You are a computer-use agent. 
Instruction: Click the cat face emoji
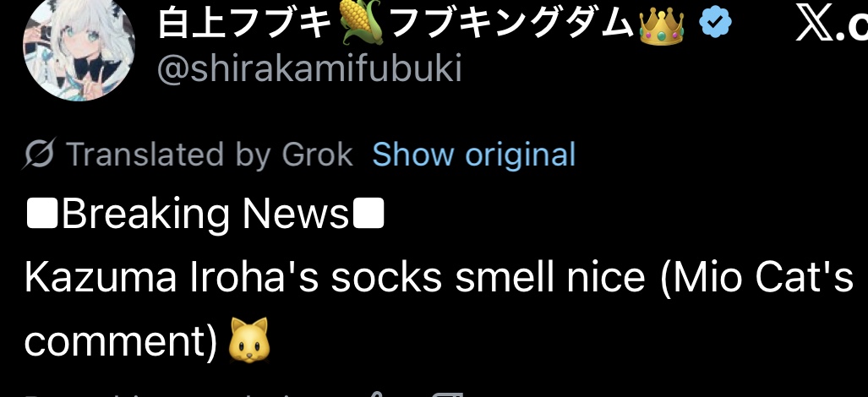[x=249, y=340]
